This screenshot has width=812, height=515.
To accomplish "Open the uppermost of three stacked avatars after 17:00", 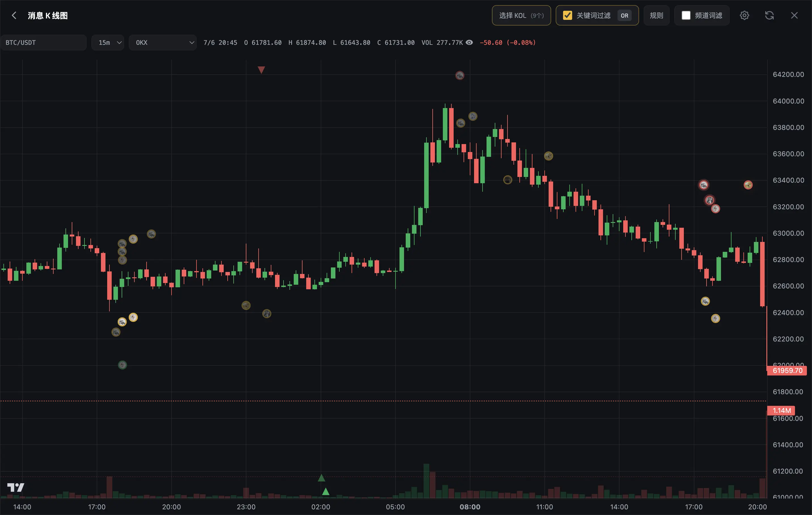I will 122,244.
